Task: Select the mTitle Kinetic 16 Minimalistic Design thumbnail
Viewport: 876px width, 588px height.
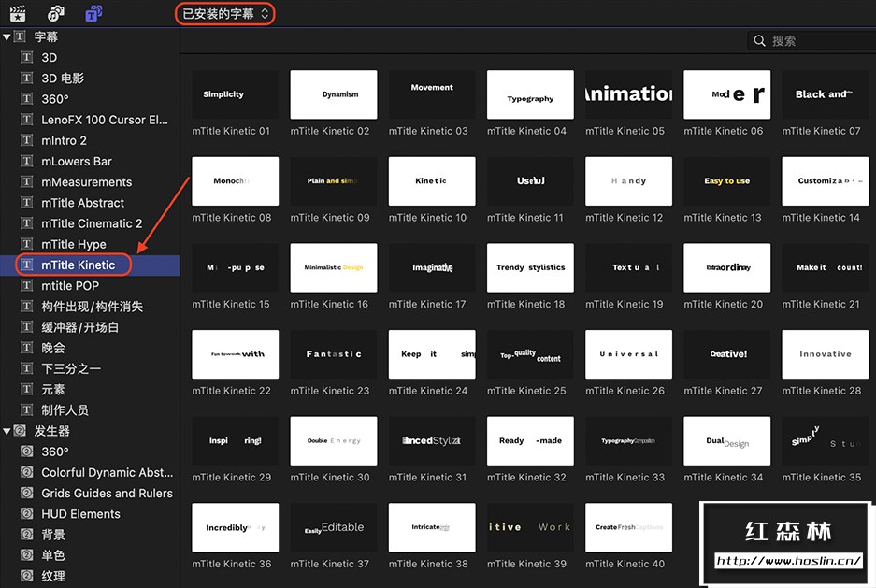Action: 334,267
